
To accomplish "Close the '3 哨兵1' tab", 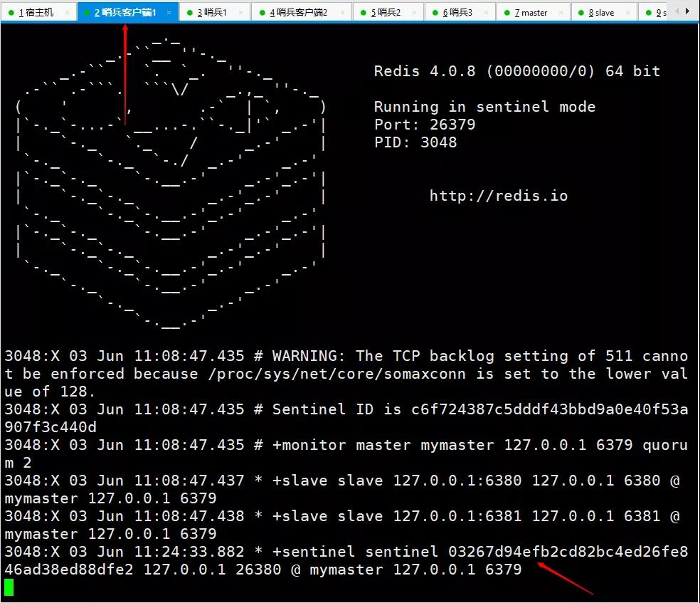I will coord(241,13).
